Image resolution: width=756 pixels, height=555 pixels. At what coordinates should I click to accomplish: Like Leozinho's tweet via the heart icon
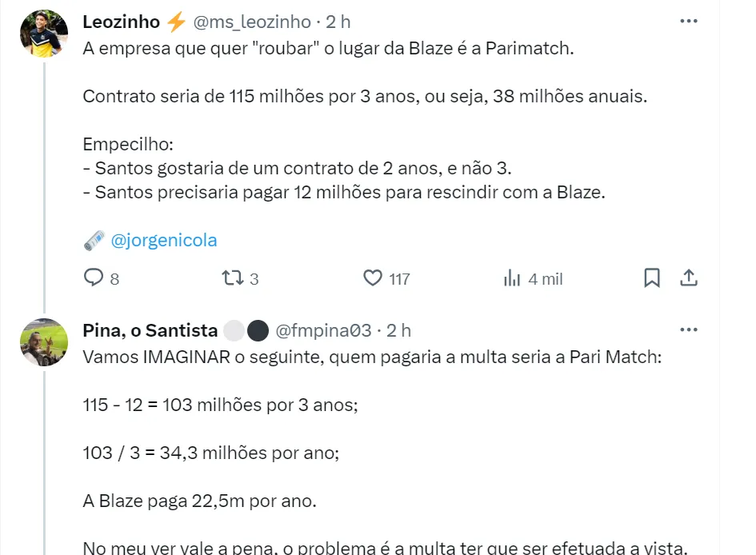(x=373, y=278)
